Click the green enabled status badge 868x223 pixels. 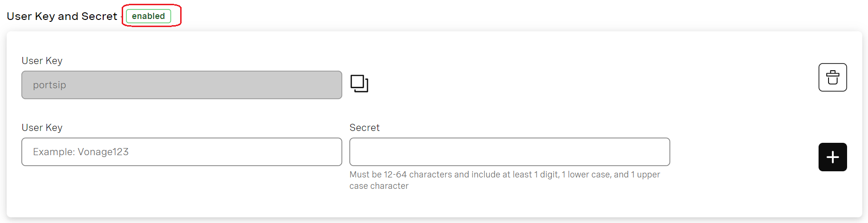148,16
